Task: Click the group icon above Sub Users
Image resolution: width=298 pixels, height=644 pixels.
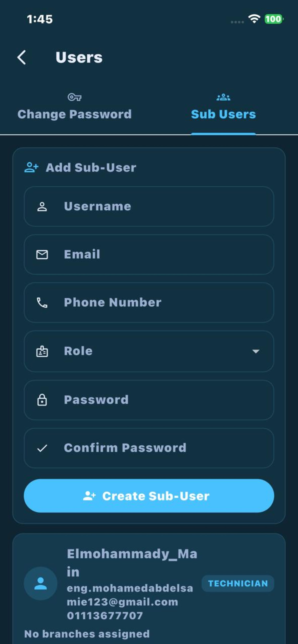Action: tap(223, 97)
